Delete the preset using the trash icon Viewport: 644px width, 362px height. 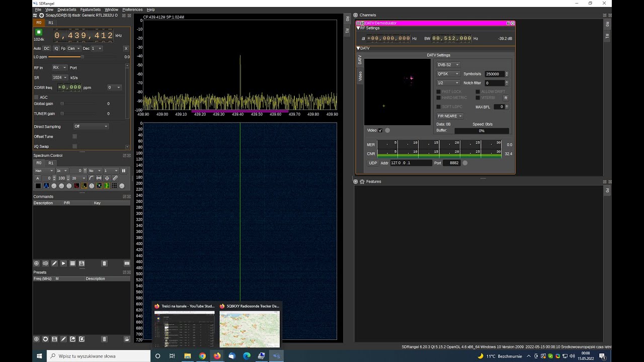tap(104, 339)
